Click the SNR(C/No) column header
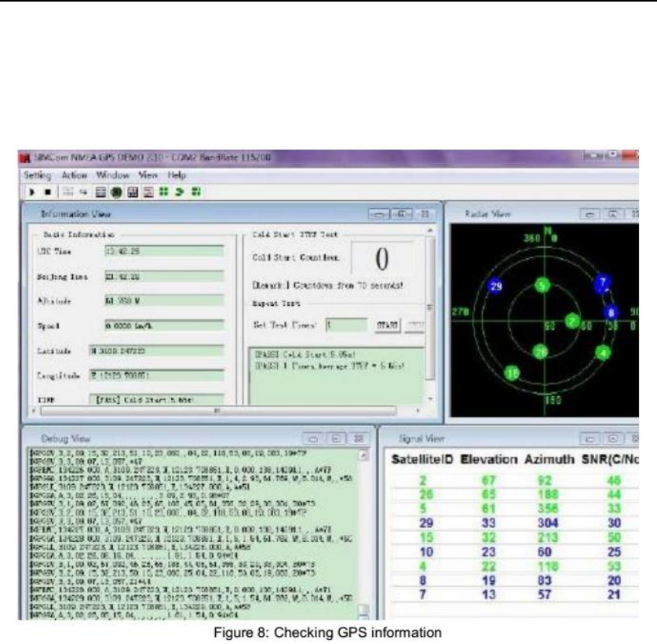The width and height of the screenshot is (657, 644). [x=610, y=460]
